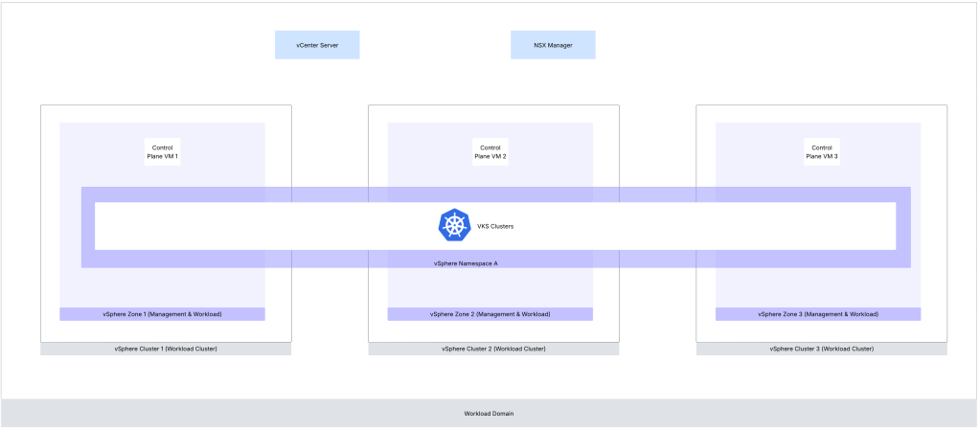This screenshot has height=430, width=980.
Task: Click the vCenter Server box
Action: 317,45
